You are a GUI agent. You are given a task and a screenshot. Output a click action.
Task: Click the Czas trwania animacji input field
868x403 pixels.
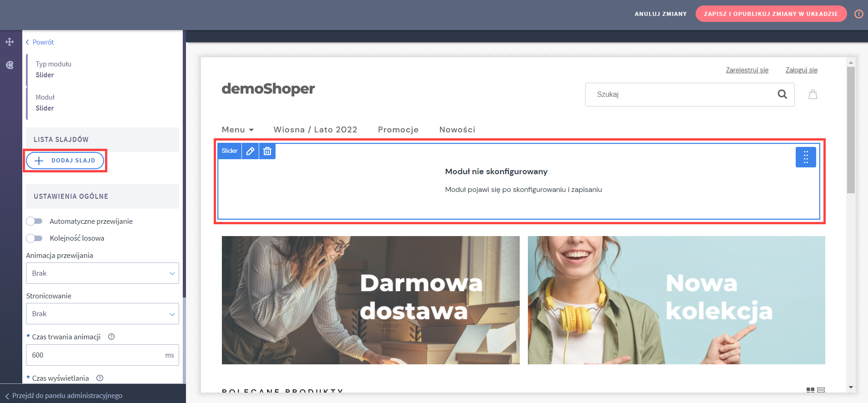click(x=95, y=355)
